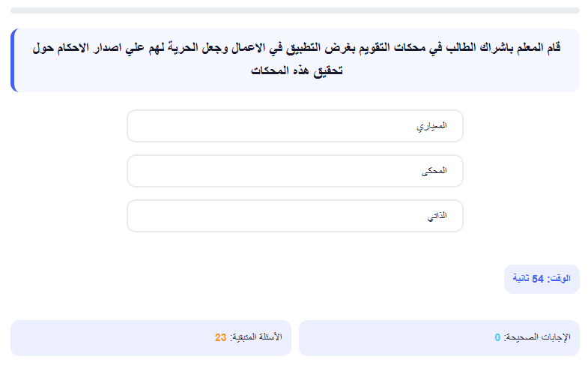This screenshot has width=588, height=371.
Task: Open the الأسئلة المتبقية panel
Action: (x=151, y=338)
